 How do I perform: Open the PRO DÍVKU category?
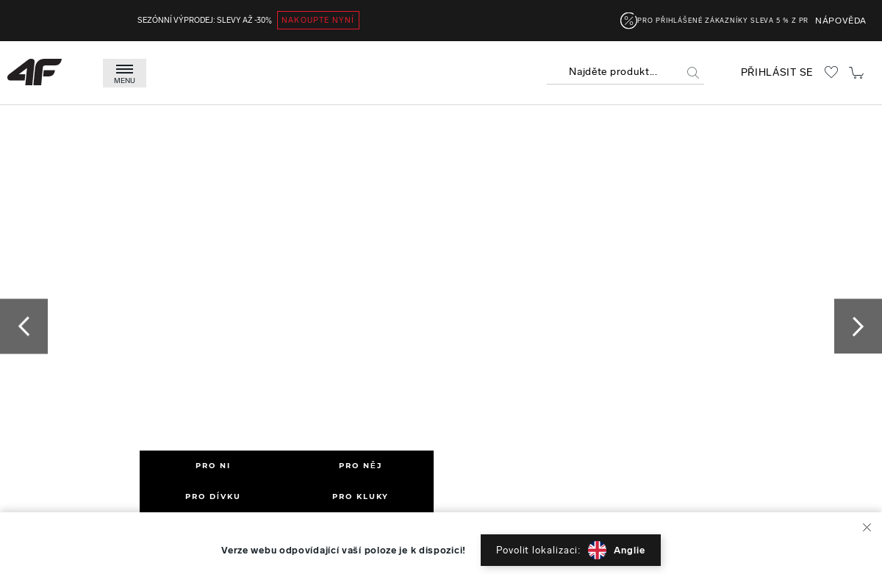tap(213, 496)
